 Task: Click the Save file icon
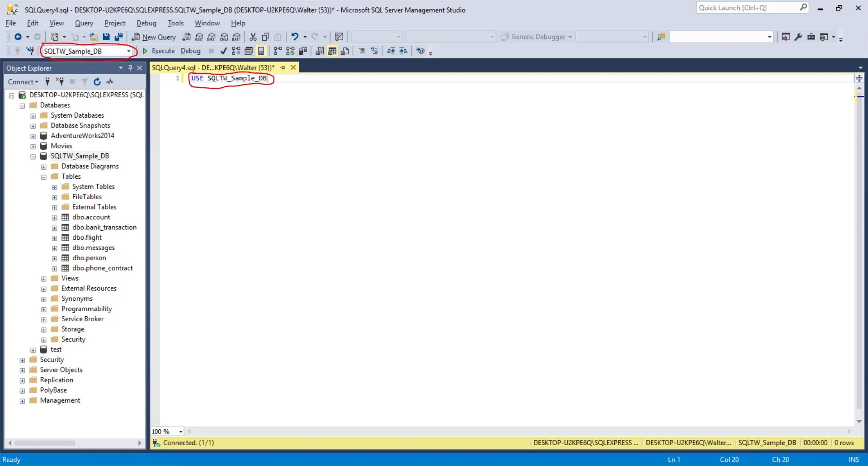coord(106,37)
